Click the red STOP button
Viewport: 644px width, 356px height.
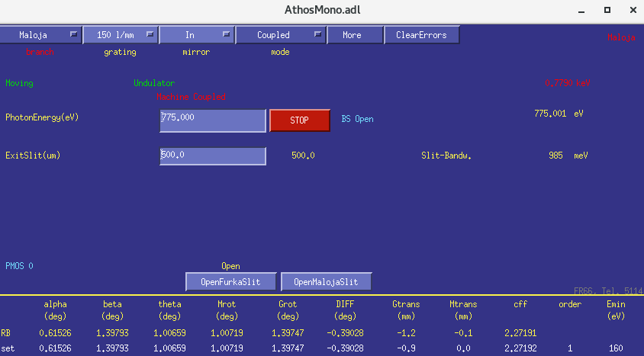(299, 120)
